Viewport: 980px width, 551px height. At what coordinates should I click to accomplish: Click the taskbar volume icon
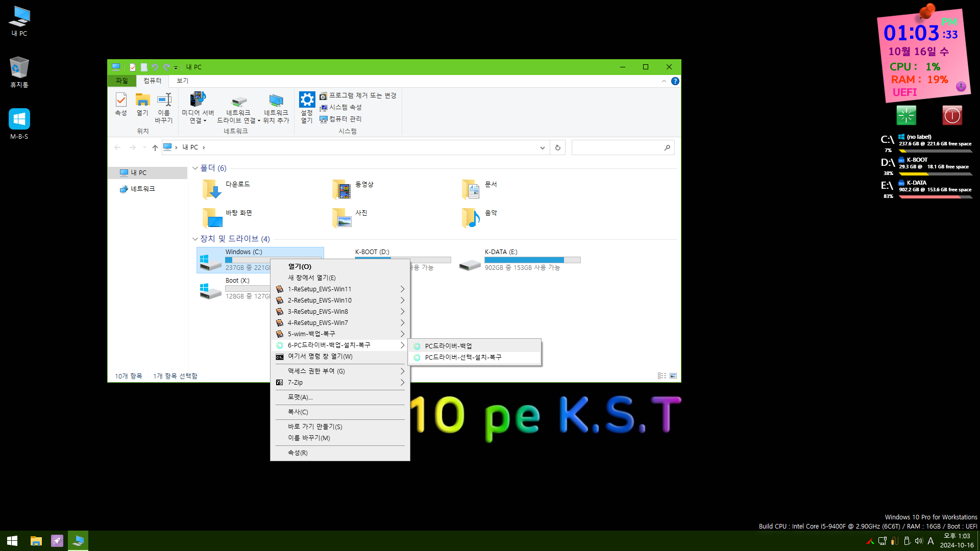[x=919, y=541]
